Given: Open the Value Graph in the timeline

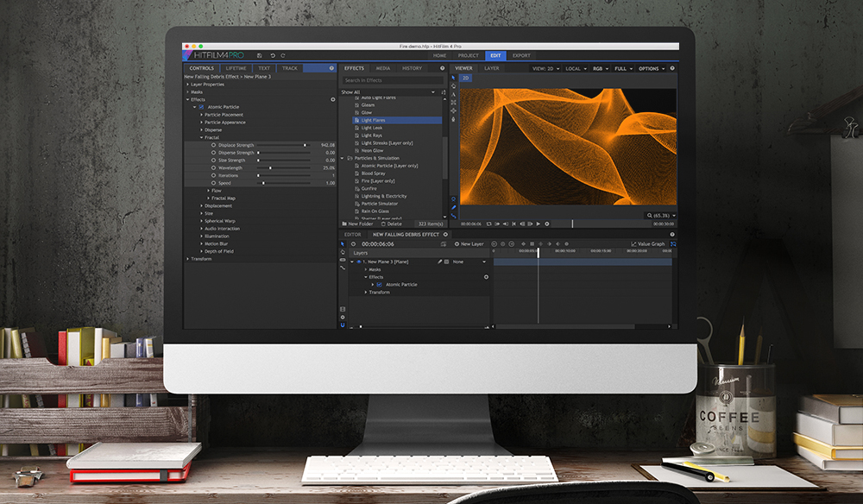Looking at the screenshot, I should pyautogui.click(x=647, y=244).
